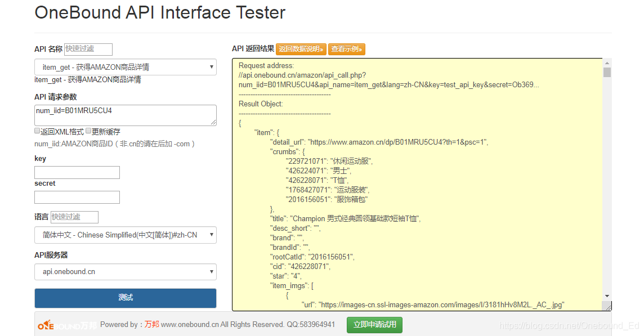Click the result box scrollbar thumb
Viewport: 644px width, 336px height.
pos(607,72)
